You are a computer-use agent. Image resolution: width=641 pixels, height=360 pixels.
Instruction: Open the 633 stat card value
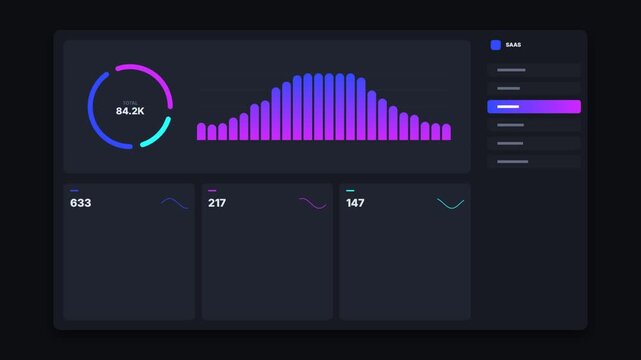click(81, 203)
